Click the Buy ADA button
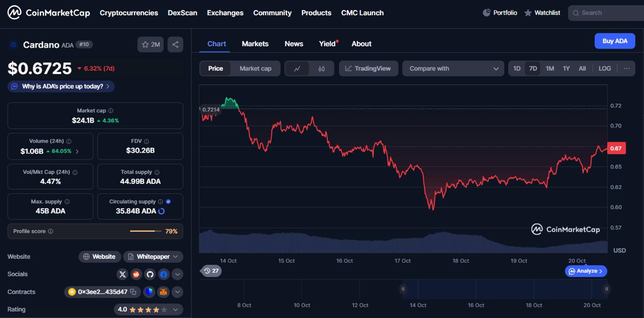This screenshot has height=318, width=644. tap(615, 41)
